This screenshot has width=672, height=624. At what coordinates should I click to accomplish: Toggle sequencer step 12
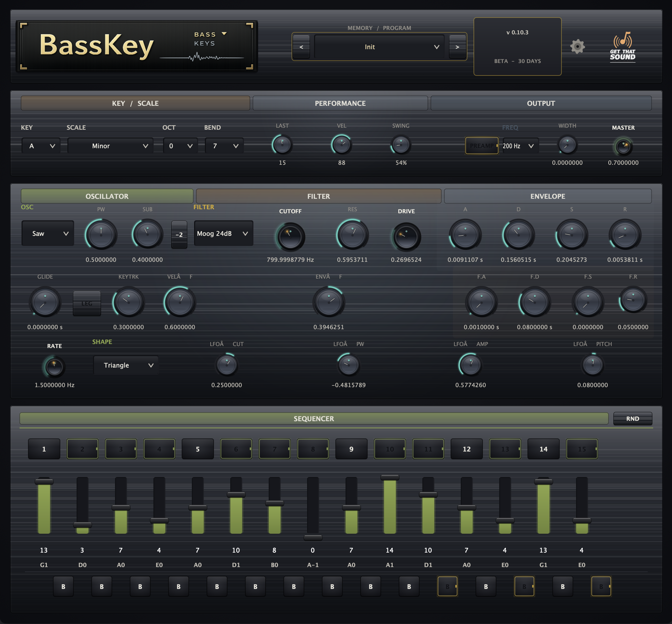(x=467, y=449)
